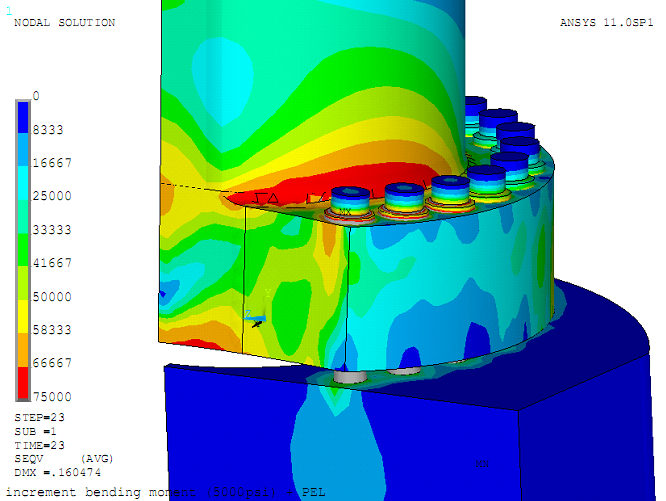This screenshot has width=666, height=501.
Task: Click the MX maximum stress marker
Action: (345, 211)
